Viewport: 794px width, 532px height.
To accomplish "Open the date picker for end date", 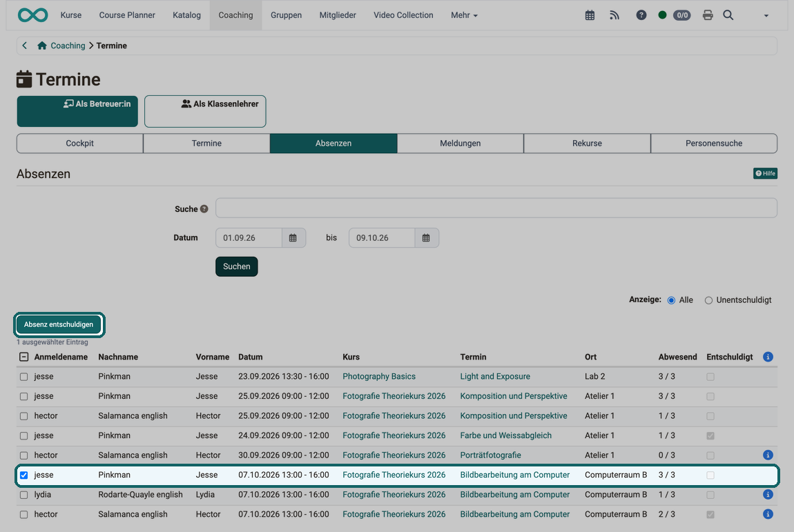I will tap(427, 238).
